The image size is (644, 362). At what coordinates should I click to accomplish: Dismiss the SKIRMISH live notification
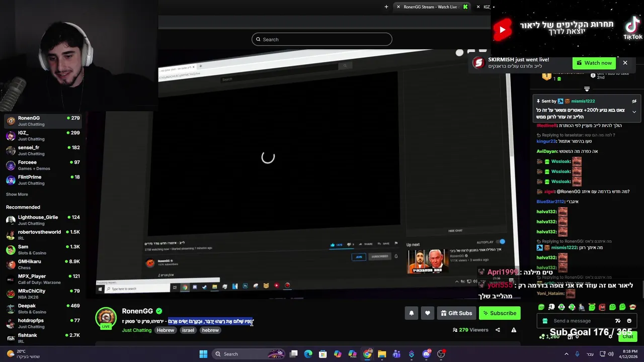625,63
